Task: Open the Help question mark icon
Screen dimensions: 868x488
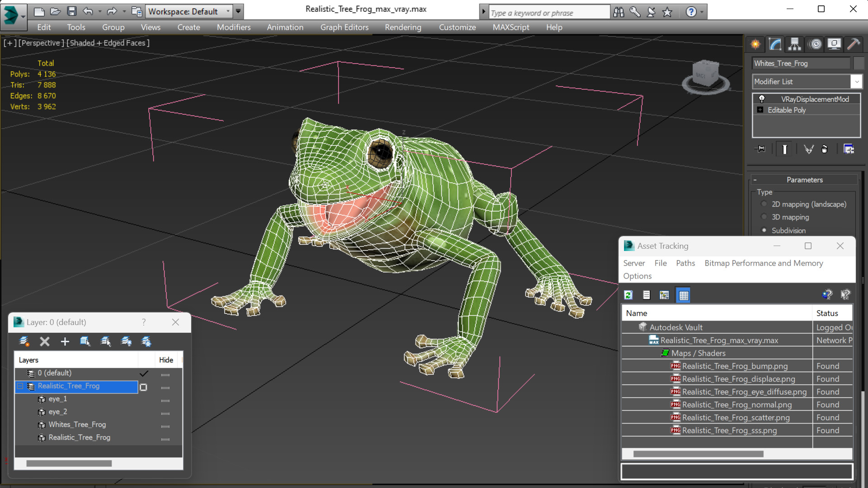Action: click(x=691, y=12)
